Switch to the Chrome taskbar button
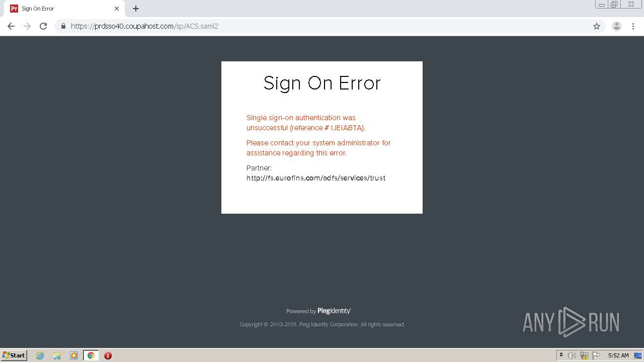644x362 pixels. click(91, 355)
